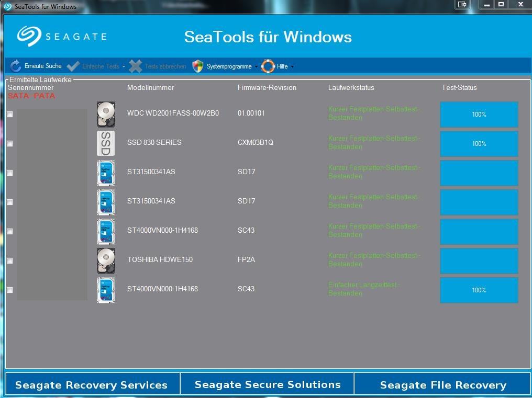Close the SeaTools für Windows window
The height and width of the screenshot is (398, 532).
(520, 4)
